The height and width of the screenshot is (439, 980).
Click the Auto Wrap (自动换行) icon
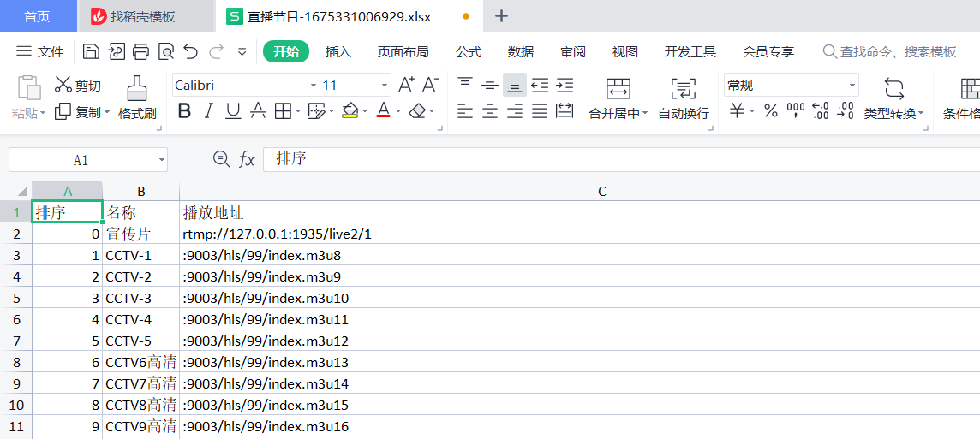point(683,88)
